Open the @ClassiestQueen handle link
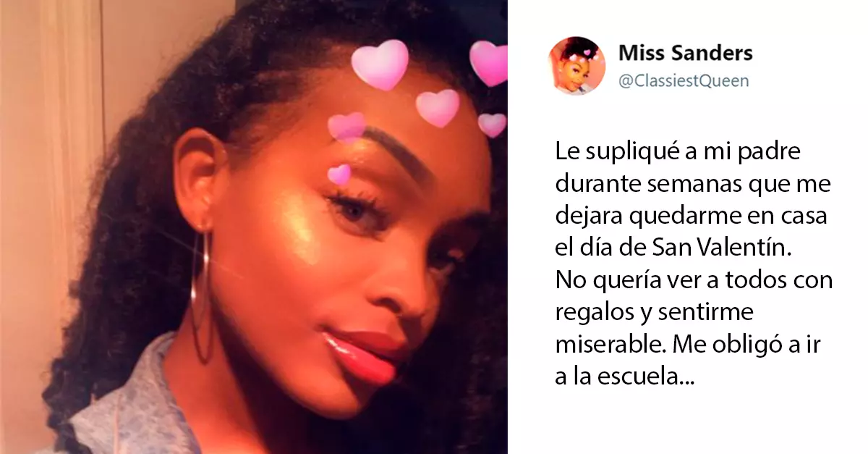868x454 pixels. (684, 81)
